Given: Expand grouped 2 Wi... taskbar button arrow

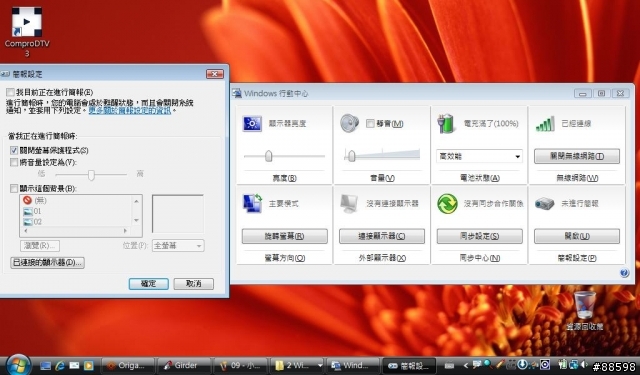Looking at the screenshot, I should pos(320,366).
